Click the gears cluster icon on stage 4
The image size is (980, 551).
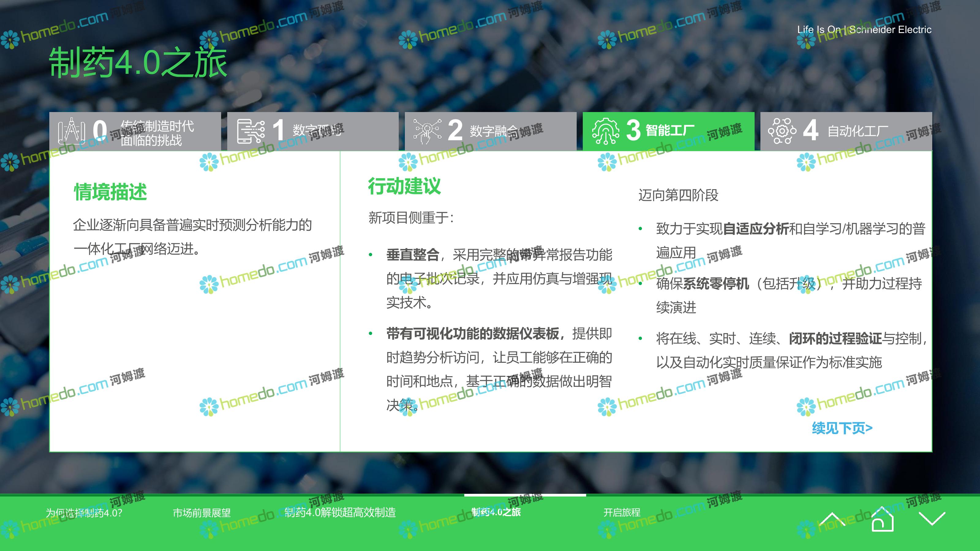pyautogui.click(x=782, y=131)
